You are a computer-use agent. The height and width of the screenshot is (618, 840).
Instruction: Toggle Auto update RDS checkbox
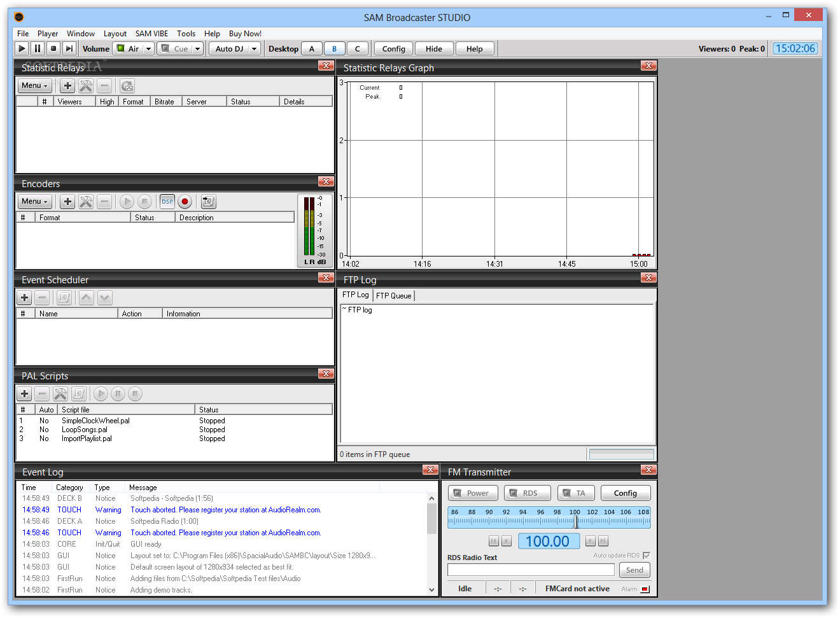click(647, 556)
